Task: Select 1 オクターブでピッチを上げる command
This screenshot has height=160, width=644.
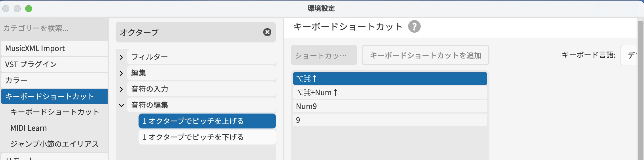Action: coord(207,121)
